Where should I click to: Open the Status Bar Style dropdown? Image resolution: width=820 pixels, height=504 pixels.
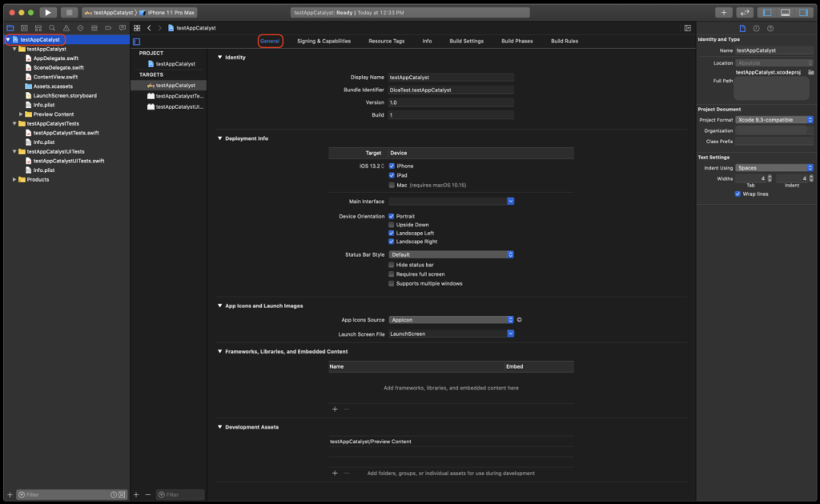452,254
